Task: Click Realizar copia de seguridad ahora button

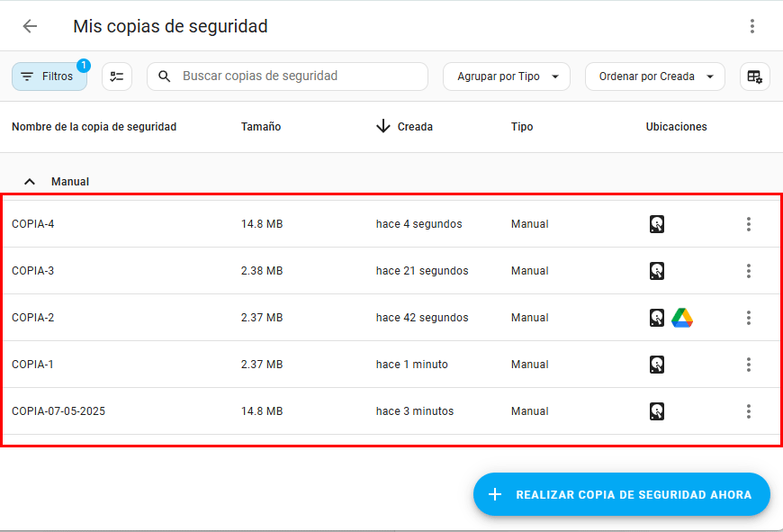Action: coord(621,494)
